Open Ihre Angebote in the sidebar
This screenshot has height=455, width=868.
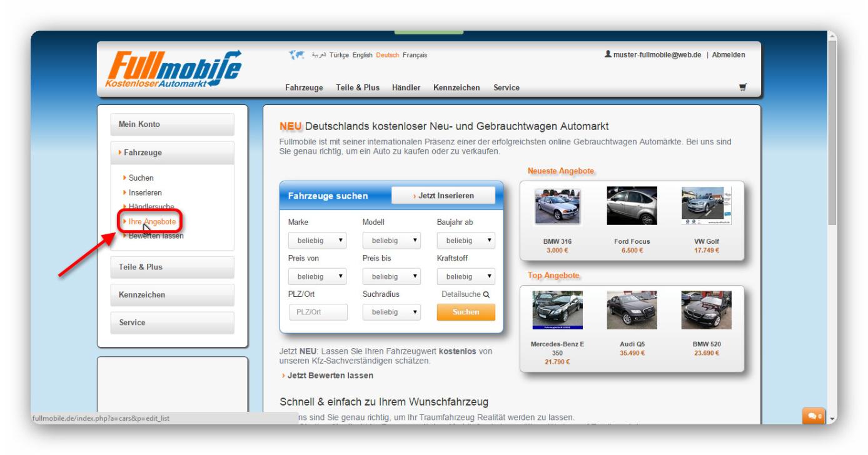point(152,221)
